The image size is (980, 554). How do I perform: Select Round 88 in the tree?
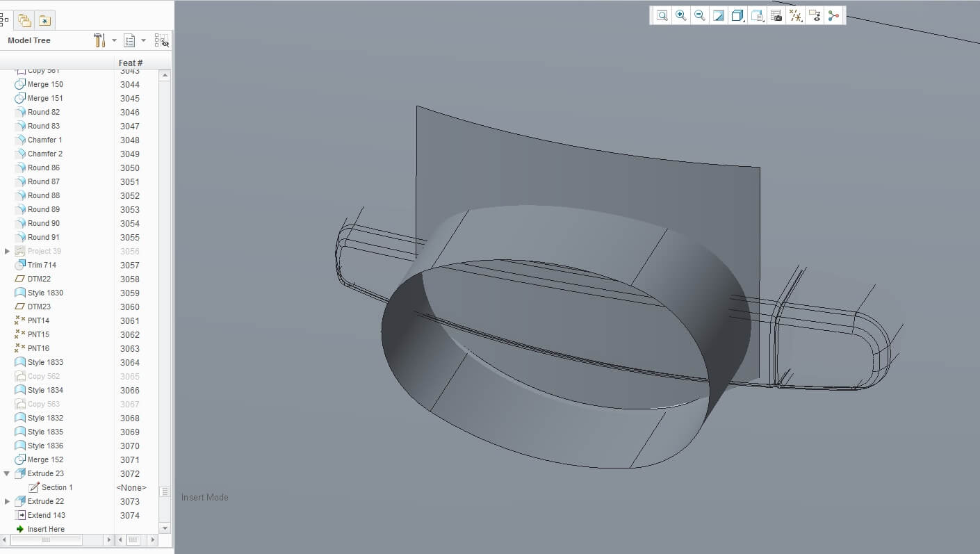[43, 195]
